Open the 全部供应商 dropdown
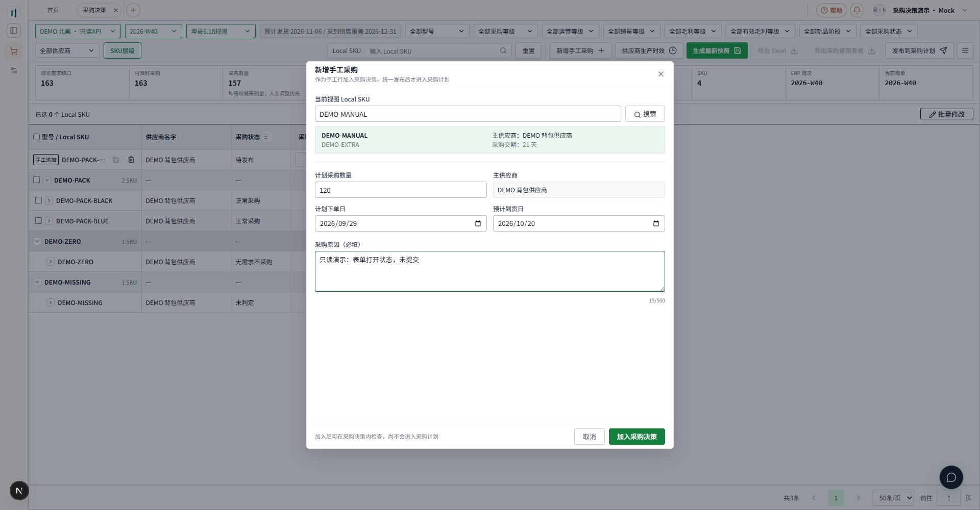980x510 pixels. (x=67, y=50)
